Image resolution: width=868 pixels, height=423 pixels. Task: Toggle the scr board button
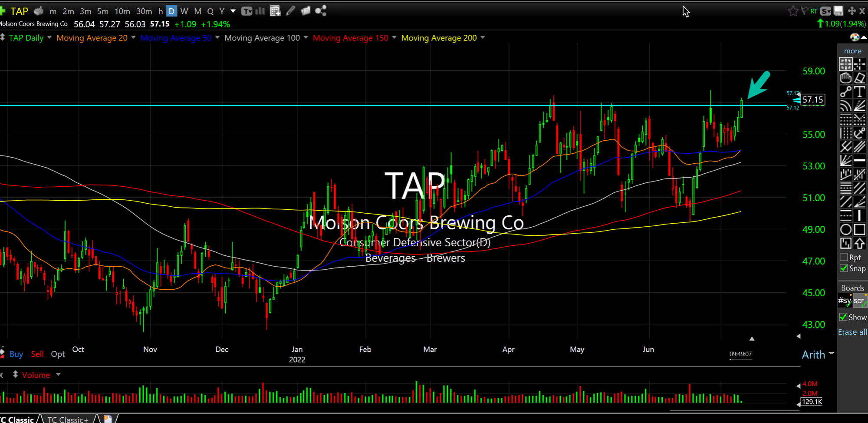pos(860,300)
